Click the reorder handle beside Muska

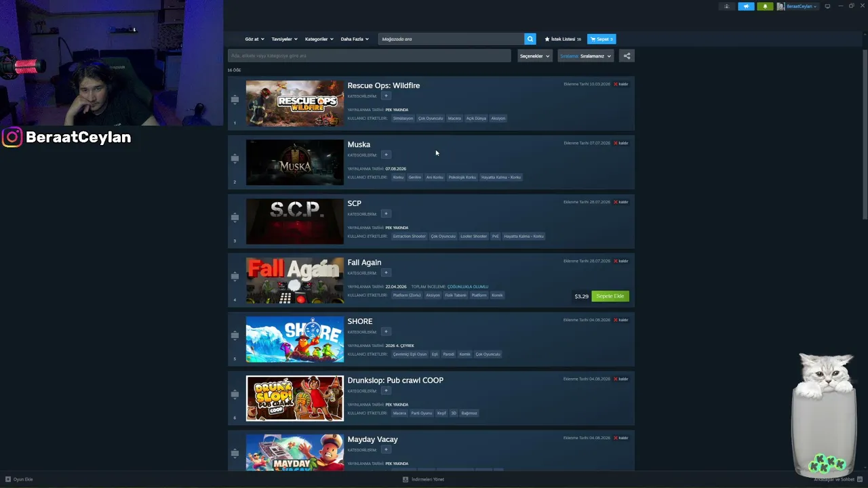(235, 159)
